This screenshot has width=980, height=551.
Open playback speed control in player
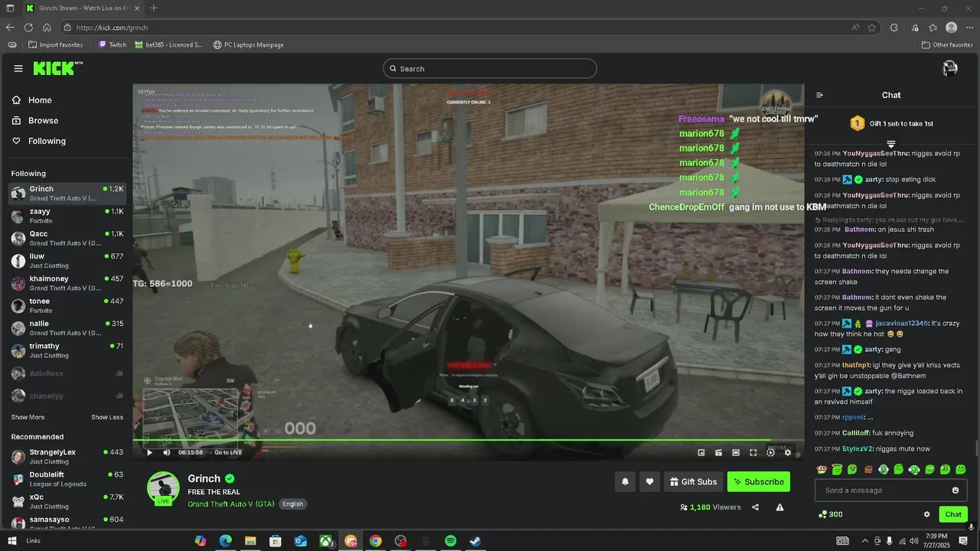[770, 452]
